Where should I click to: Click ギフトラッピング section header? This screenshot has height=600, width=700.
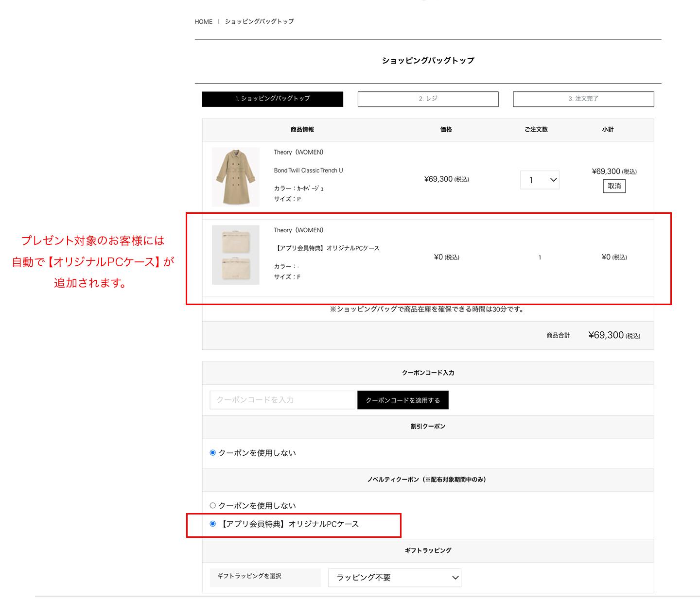click(428, 551)
